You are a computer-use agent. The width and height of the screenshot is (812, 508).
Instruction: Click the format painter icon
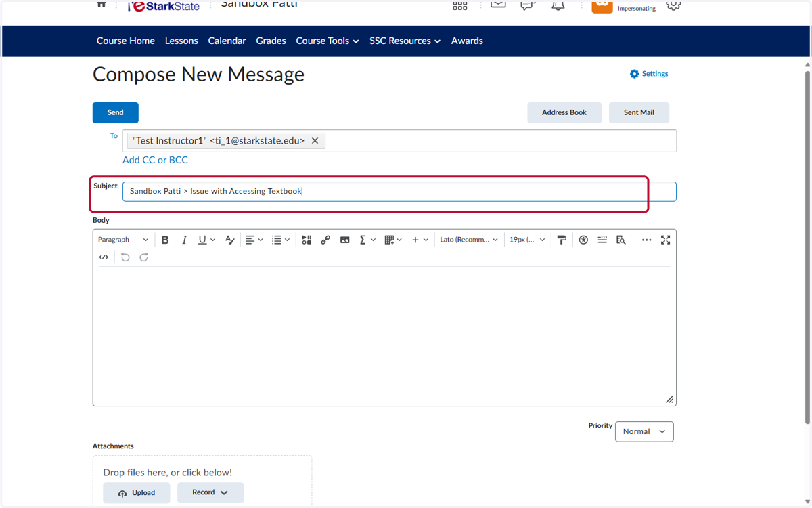point(562,240)
